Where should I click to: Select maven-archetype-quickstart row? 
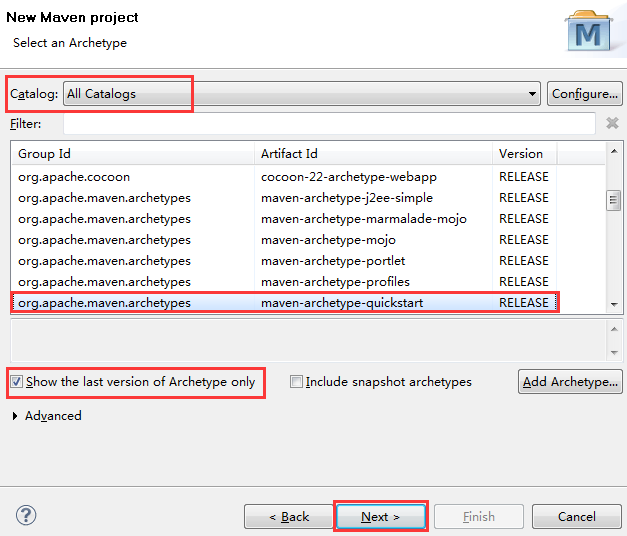[x=284, y=303]
